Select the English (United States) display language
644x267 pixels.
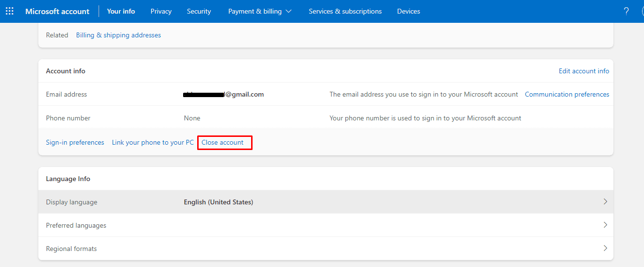point(218,202)
